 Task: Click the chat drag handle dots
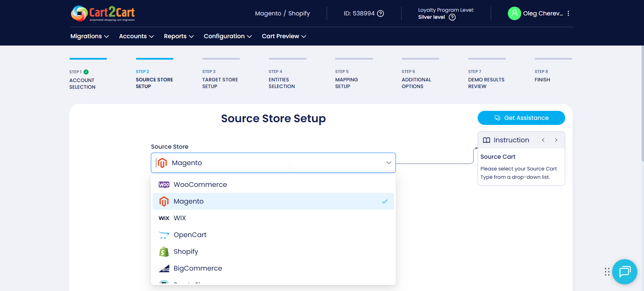tap(607, 272)
